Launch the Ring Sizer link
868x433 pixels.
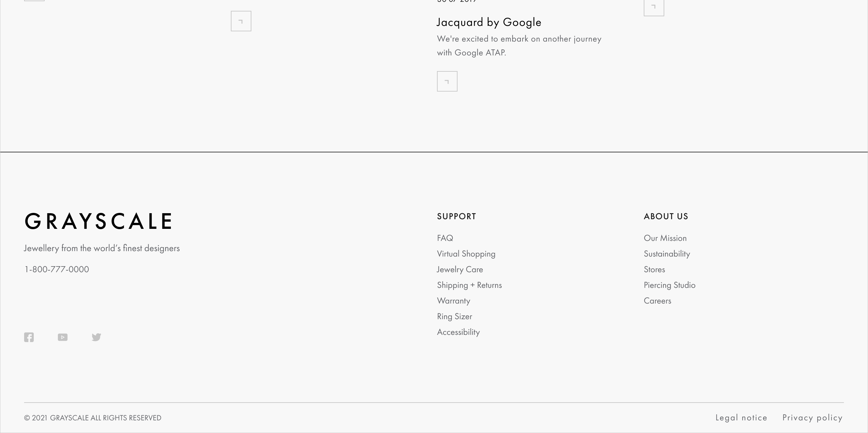[454, 316]
